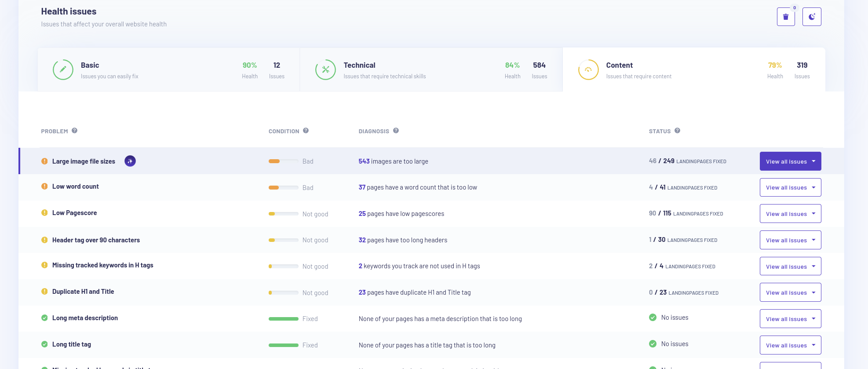Viewport: 868px width, 369px height.
Task: Click the 25 pages low pagescores link
Action: [362, 214]
